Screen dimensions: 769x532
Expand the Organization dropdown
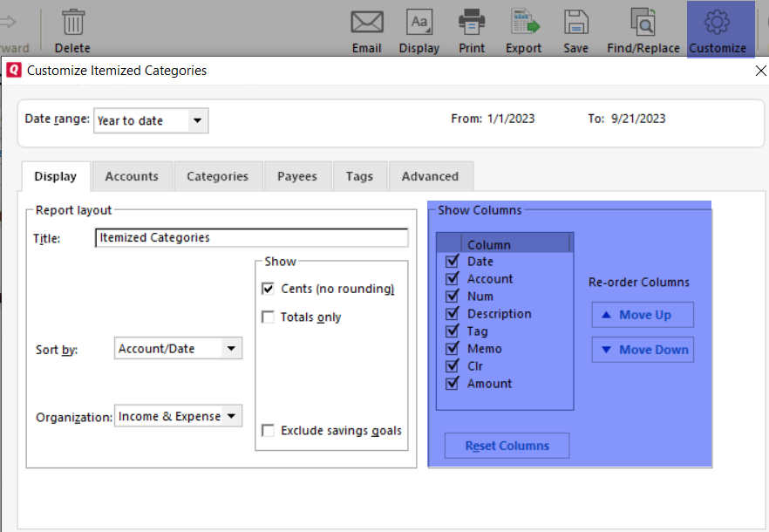(x=232, y=417)
